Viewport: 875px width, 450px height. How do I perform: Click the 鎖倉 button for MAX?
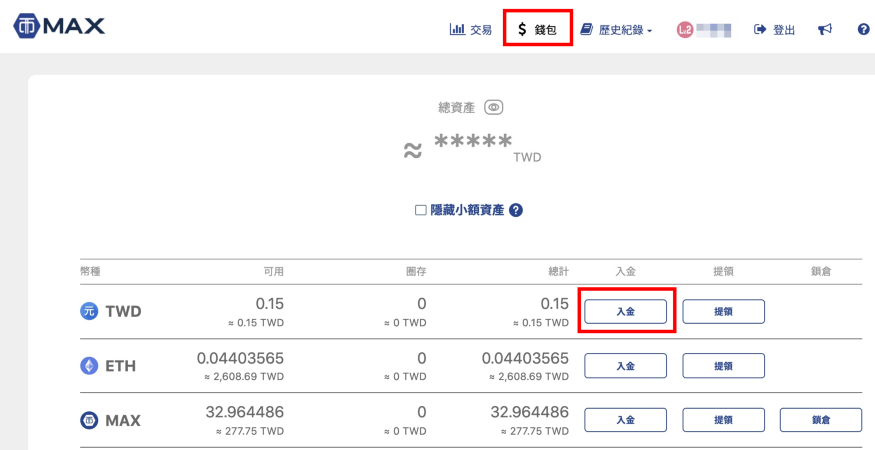coord(821,420)
